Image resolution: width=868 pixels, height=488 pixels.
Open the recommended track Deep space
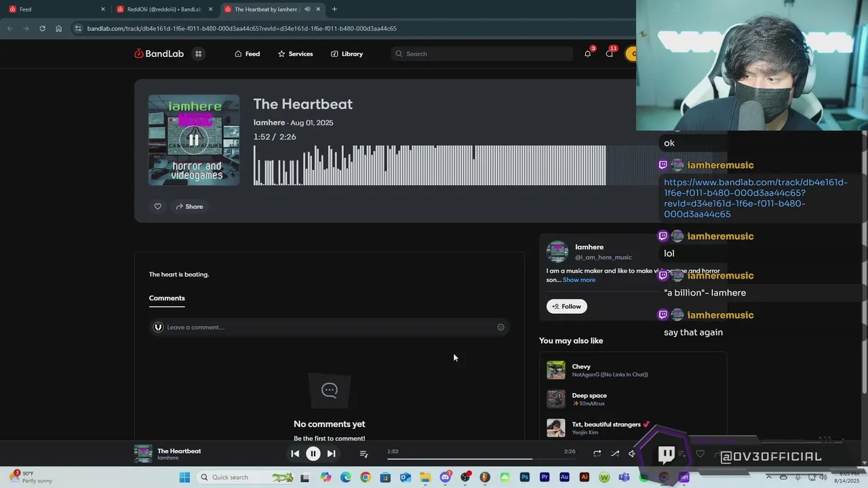tap(589, 396)
